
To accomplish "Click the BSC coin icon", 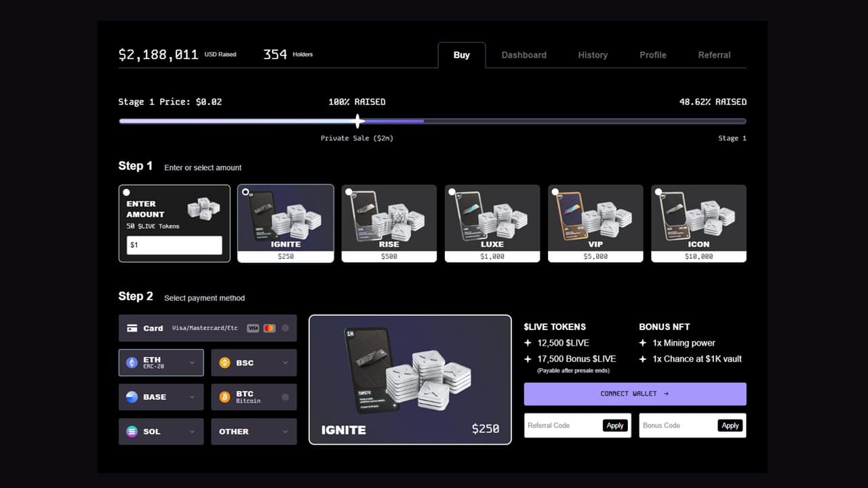I will coord(224,363).
